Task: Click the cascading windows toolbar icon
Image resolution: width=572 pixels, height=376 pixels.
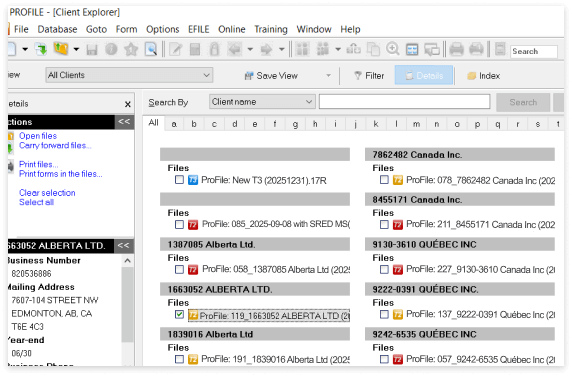Action: [432, 49]
